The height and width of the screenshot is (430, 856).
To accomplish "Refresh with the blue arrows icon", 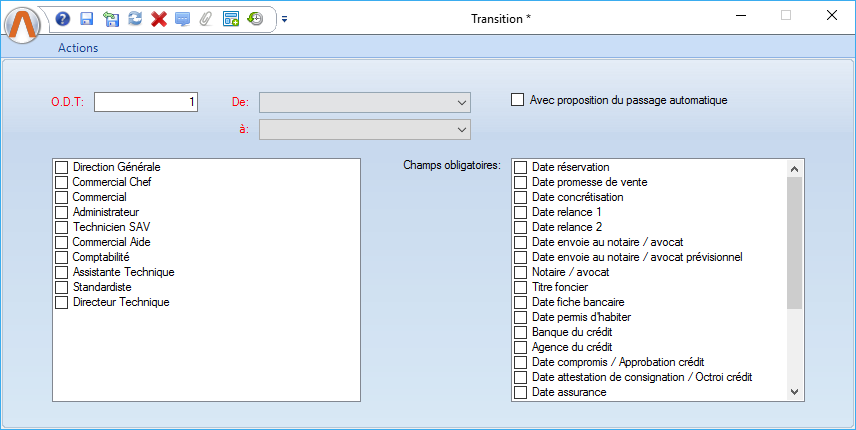I will click(135, 19).
